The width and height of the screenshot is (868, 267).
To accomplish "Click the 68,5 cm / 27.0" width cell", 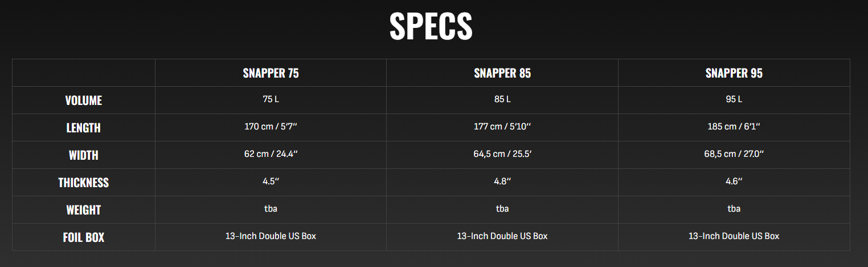I will 734,154.
